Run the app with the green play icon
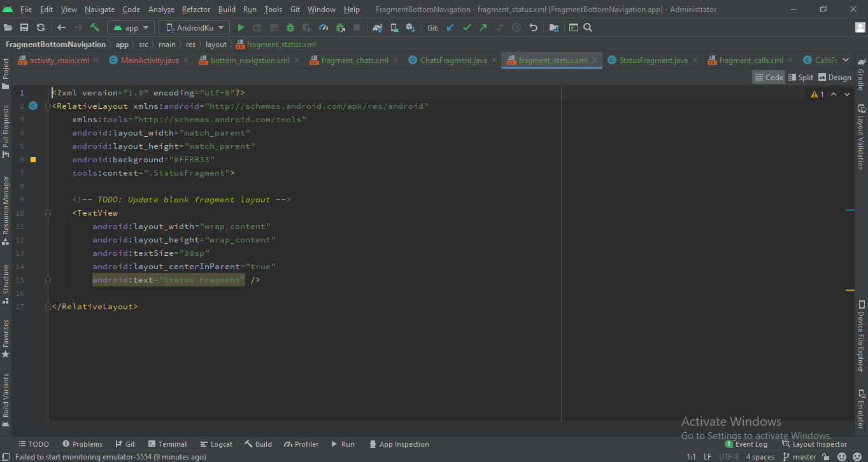Screen dimensions: 868x462 click(x=241, y=27)
